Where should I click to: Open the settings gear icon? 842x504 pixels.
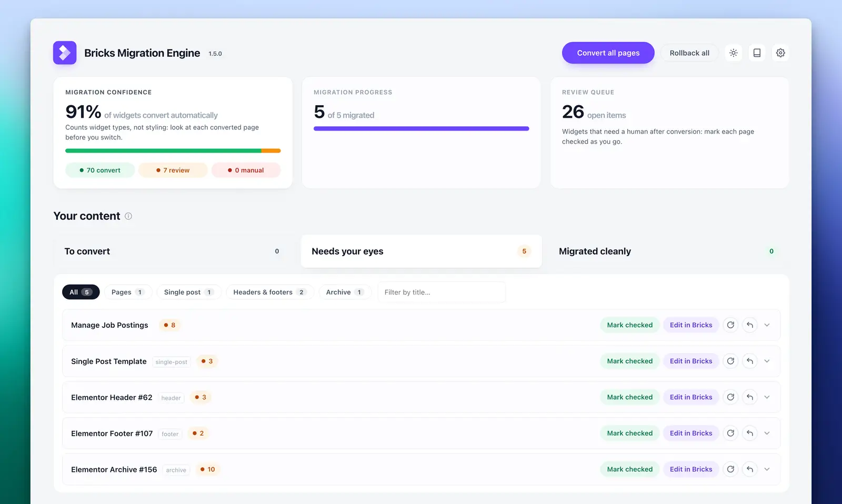pyautogui.click(x=780, y=53)
